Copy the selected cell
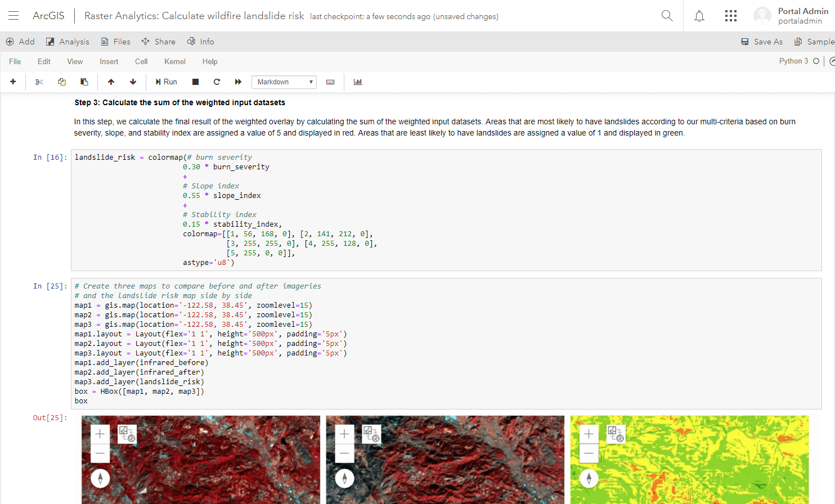835x504 pixels. point(61,82)
